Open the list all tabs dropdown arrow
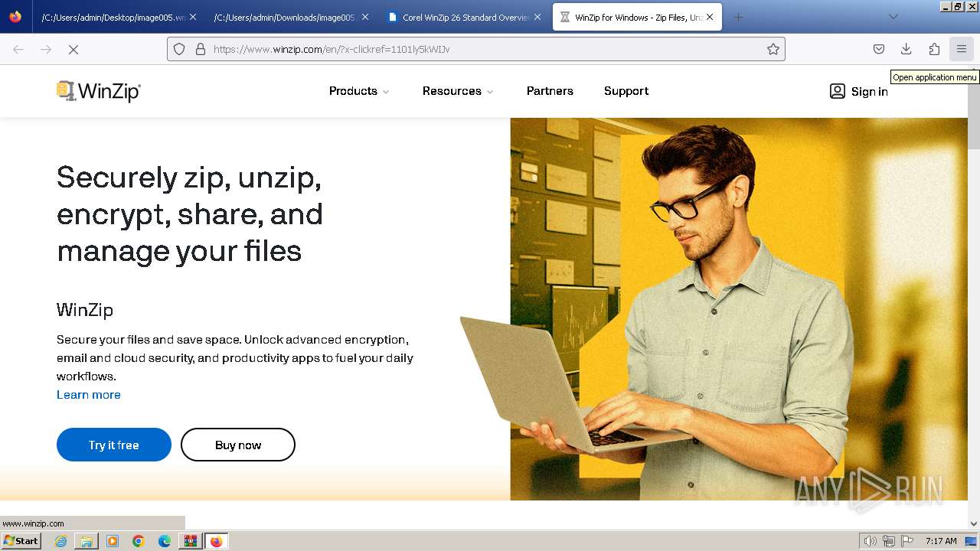 [x=893, y=17]
